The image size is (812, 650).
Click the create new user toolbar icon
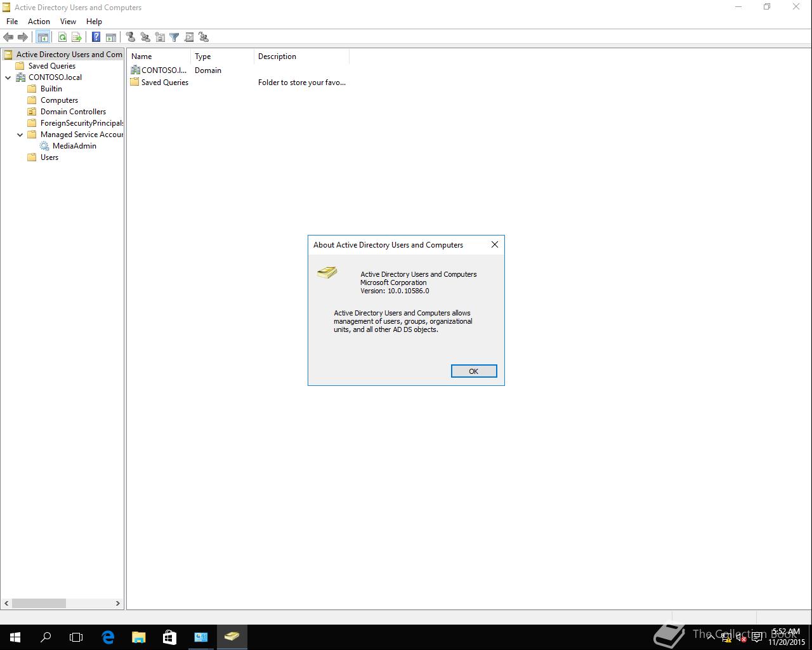[x=130, y=37]
